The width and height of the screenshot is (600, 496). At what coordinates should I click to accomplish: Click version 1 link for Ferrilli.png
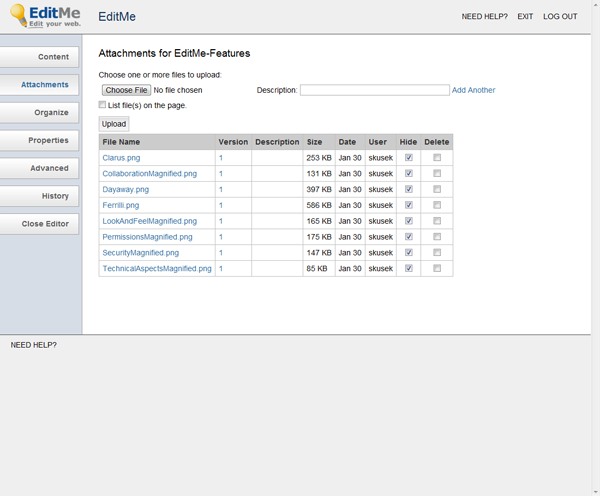pos(221,205)
